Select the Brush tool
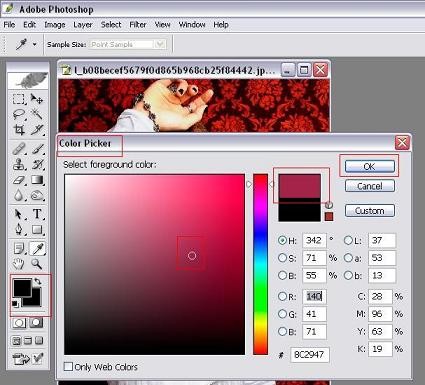The width and height of the screenshot is (425, 385). pos(37,149)
